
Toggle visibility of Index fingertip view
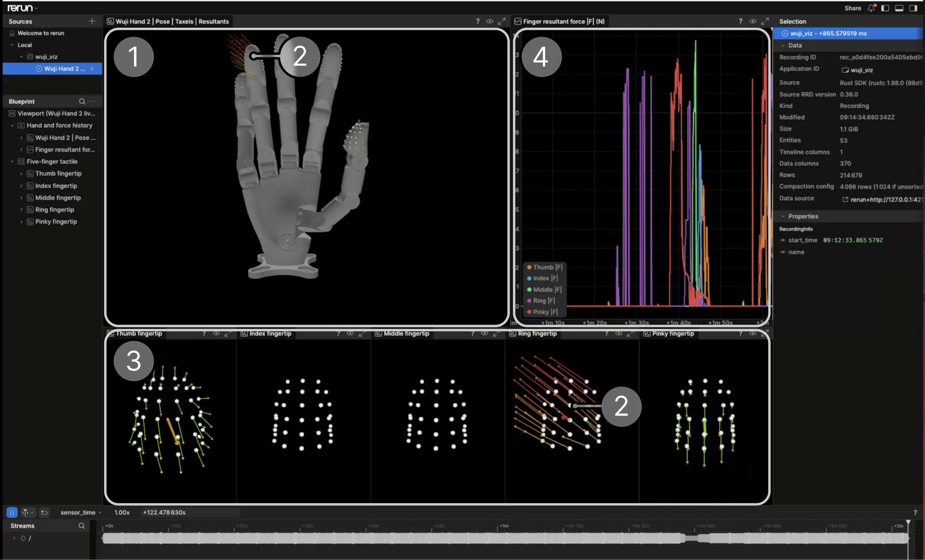point(350,334)
